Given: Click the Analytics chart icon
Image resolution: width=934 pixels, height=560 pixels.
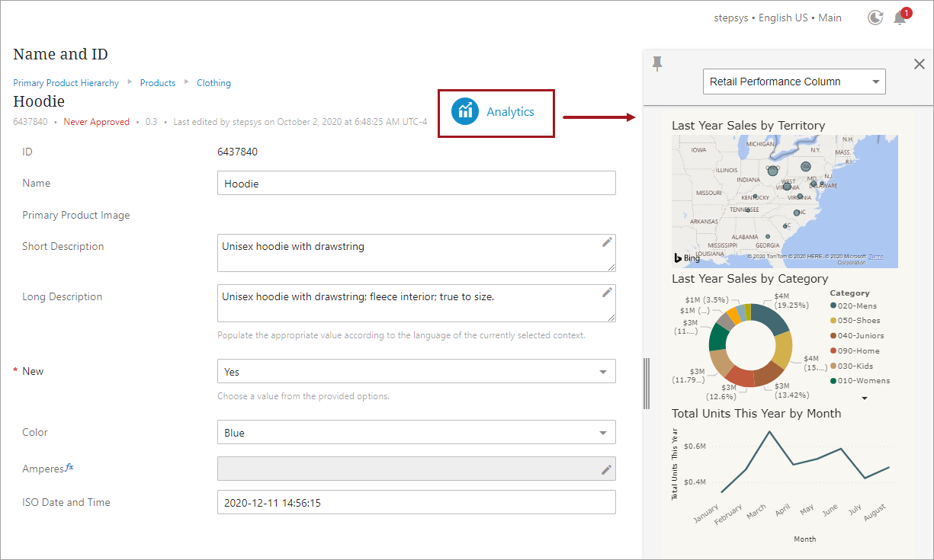Looking at the screenshot, I should (464, 111).
